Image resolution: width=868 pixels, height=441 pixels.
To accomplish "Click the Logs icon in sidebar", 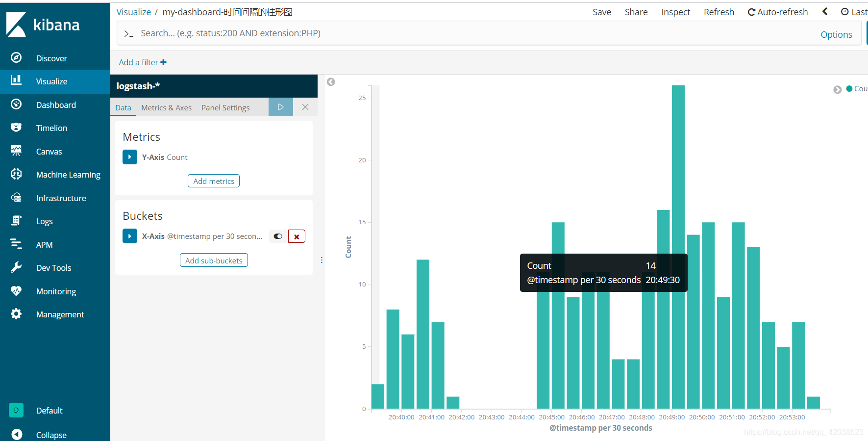I will click(16, 221).
